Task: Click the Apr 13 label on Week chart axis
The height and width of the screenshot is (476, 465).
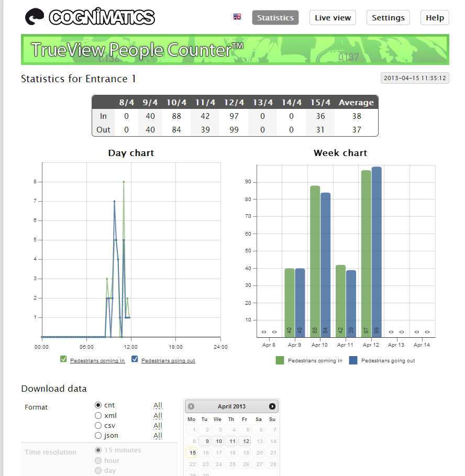Action: 396,345
